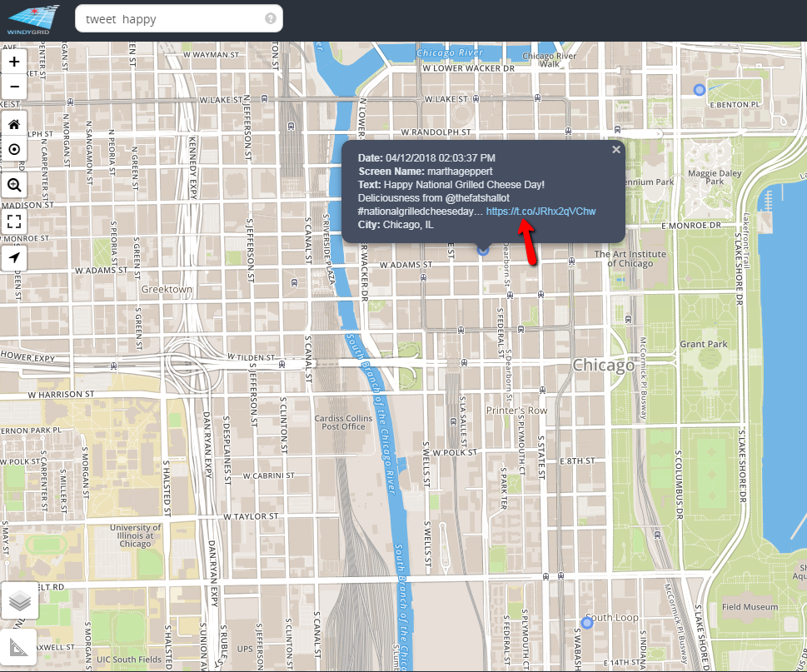Click the 'Field Museum' label
The width and height of the screenshot is (807, 672).
(750, 607)
